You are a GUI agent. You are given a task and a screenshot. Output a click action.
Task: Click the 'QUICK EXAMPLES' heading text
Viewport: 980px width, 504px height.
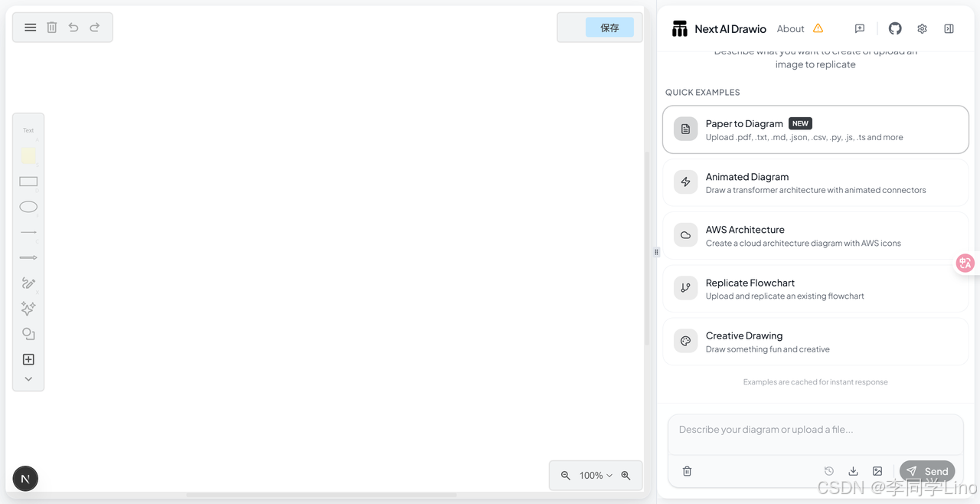(x=702, y=92)
